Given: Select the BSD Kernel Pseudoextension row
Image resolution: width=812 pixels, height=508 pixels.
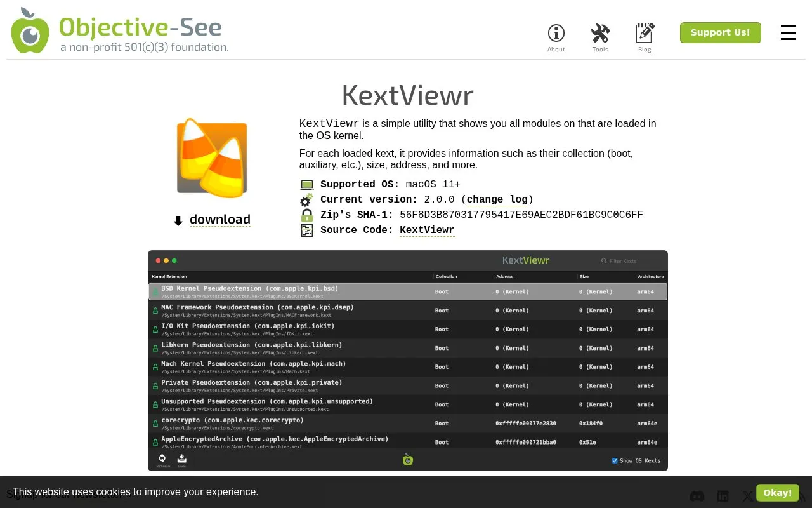Looking at the screenshot, I should 408,291.
